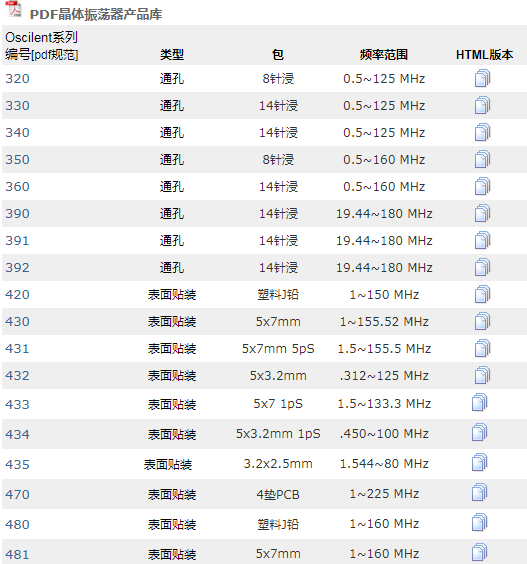Screen dimensions: 527x564
Task: Select the 5x7mm 5pS package cell
Action: pyautogui.click(x=278, y=348)
